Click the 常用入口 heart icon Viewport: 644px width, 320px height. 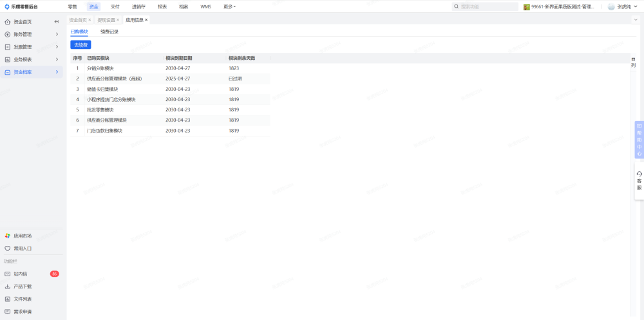[x=8, y=249]
